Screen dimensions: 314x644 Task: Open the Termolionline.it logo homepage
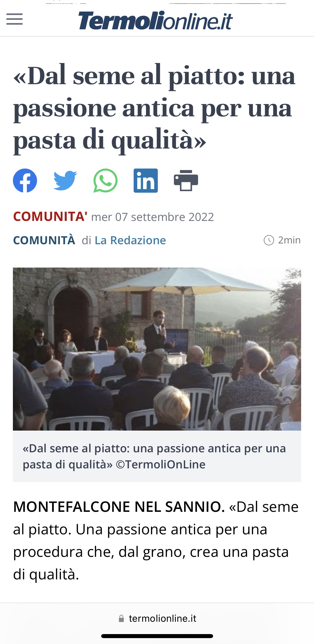coord(155,20)
